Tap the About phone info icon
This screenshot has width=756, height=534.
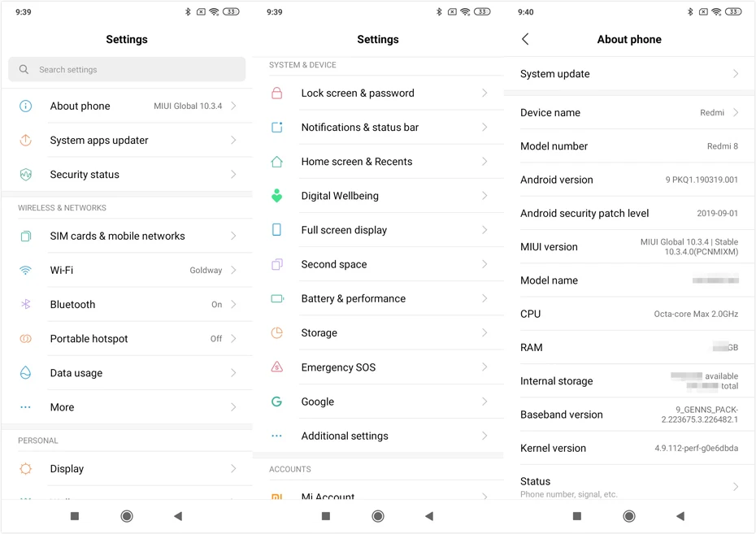coord(25,106)
